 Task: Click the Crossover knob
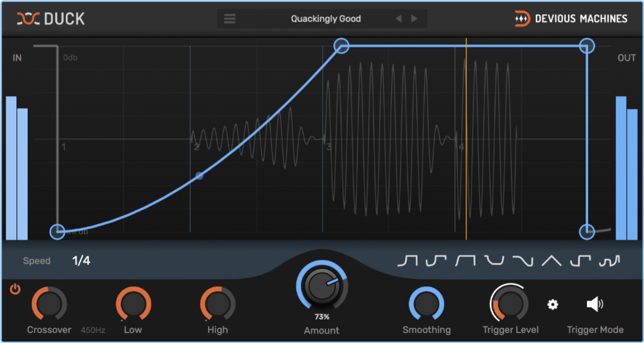coord(49,304)
